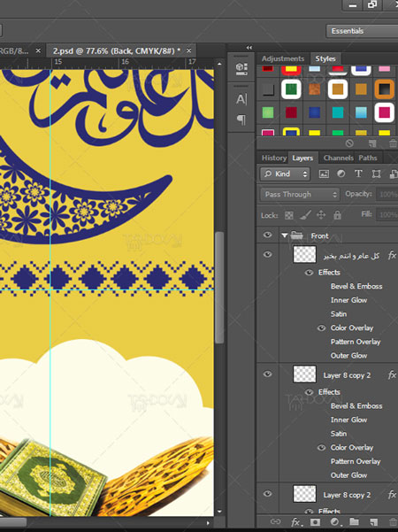Create a new layer

pos(373,522)
